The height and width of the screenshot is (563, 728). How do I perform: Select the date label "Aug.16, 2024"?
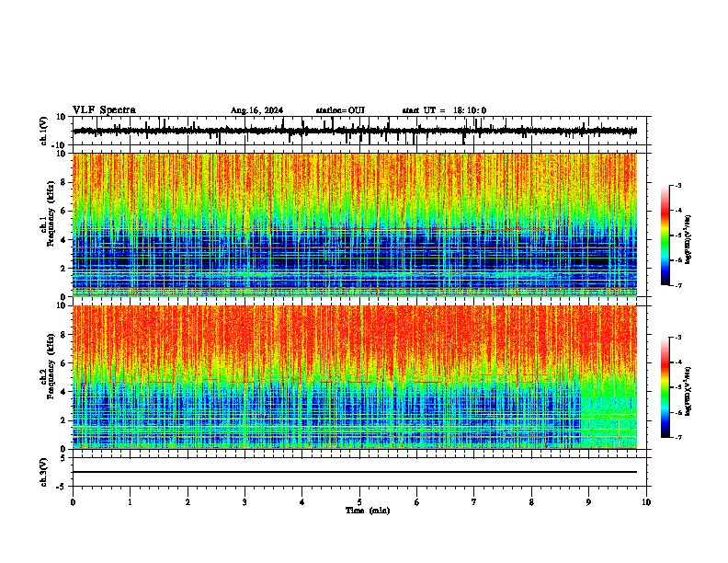click(x=256, y=110)
